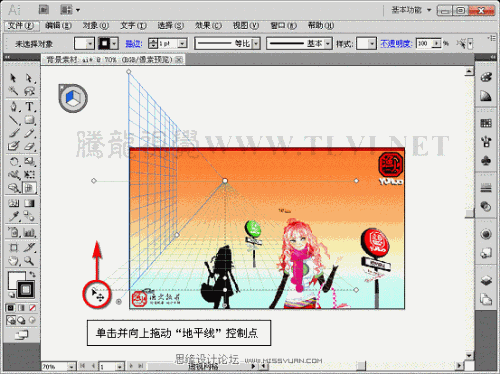Select the Artboard tool
Screen dimensions: 500x374
pos(13,248)
